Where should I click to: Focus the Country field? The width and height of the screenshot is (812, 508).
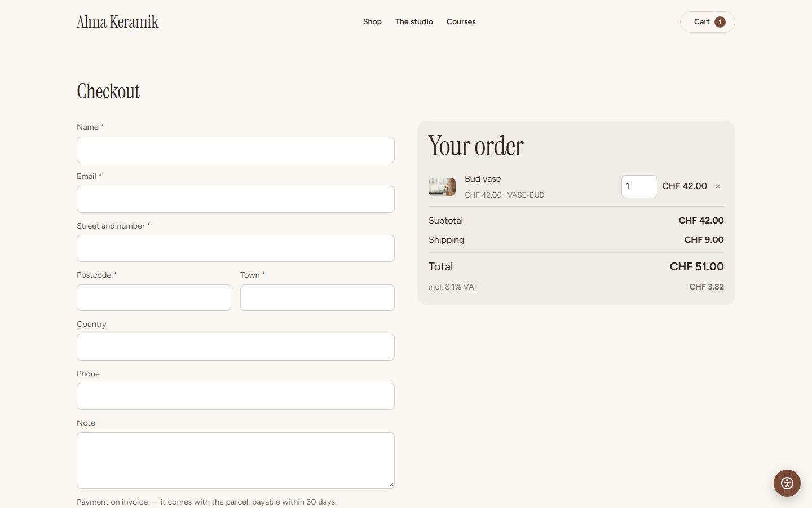(236, 347)
